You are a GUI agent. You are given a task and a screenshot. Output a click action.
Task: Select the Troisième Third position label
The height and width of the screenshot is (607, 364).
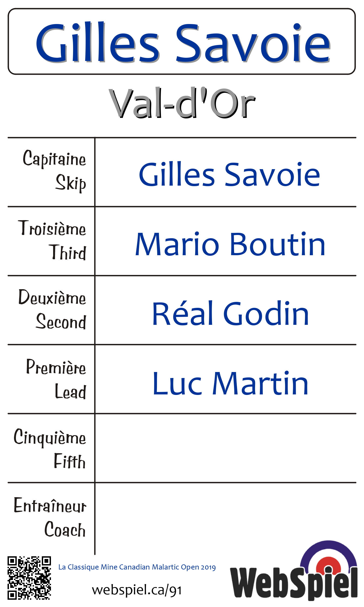click(x=53, y=240)
